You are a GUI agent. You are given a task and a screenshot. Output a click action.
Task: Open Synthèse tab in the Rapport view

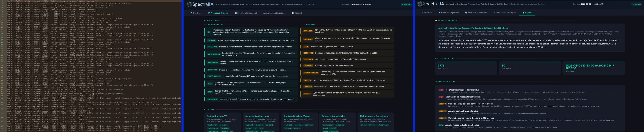(x=426, y=13)
